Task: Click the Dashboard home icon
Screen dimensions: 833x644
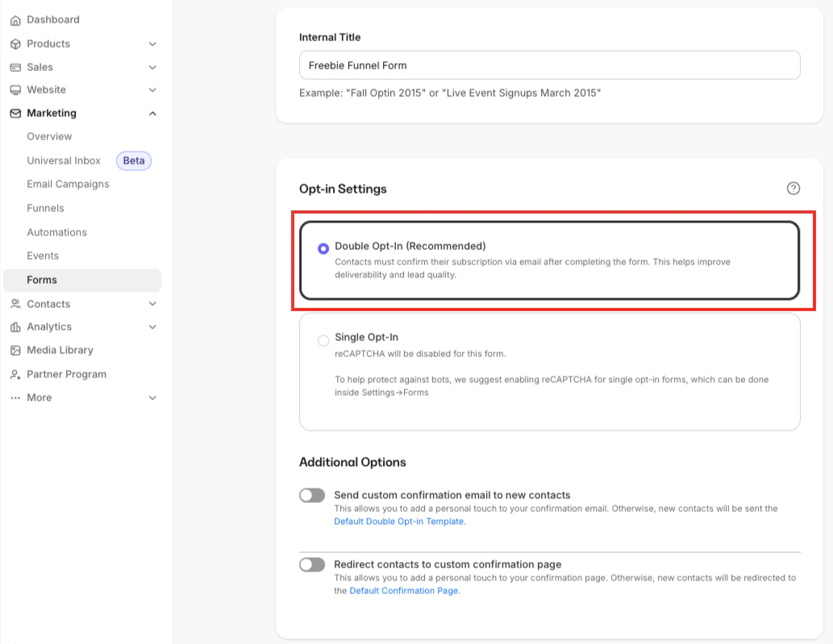Action: (x=14, y=19)
